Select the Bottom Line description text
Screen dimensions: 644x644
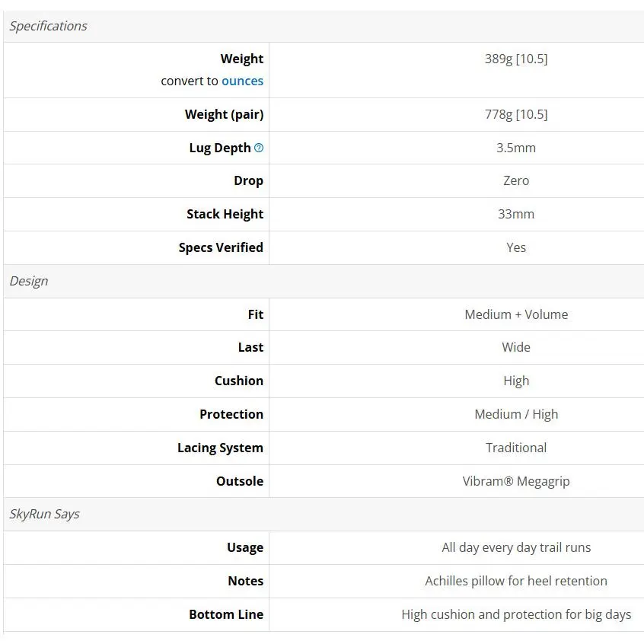516,615
